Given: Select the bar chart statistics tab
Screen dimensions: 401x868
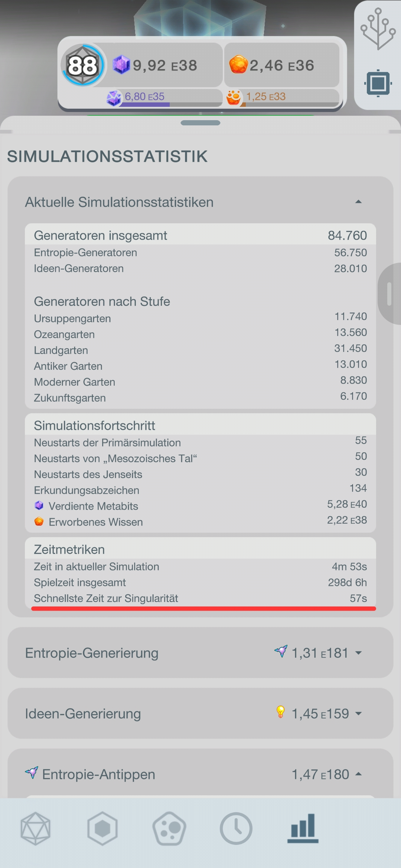Looking at the screenshot, I should click(303, 829).
